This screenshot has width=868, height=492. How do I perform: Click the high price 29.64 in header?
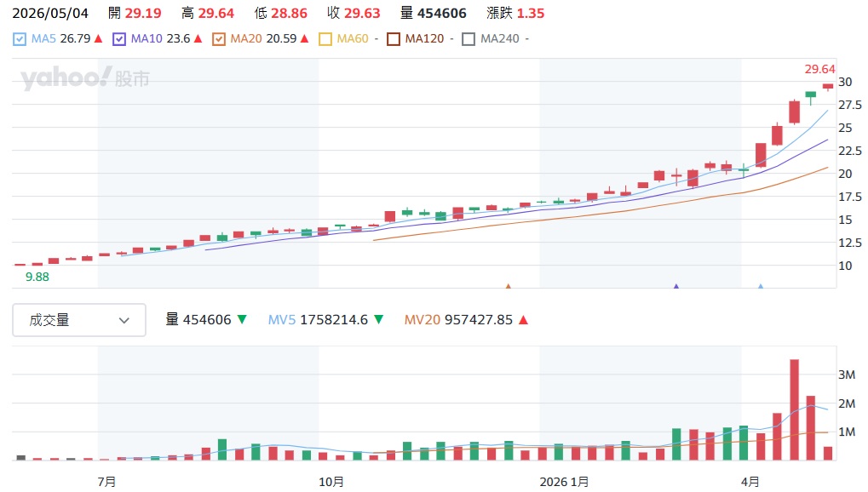coord(216,14)
